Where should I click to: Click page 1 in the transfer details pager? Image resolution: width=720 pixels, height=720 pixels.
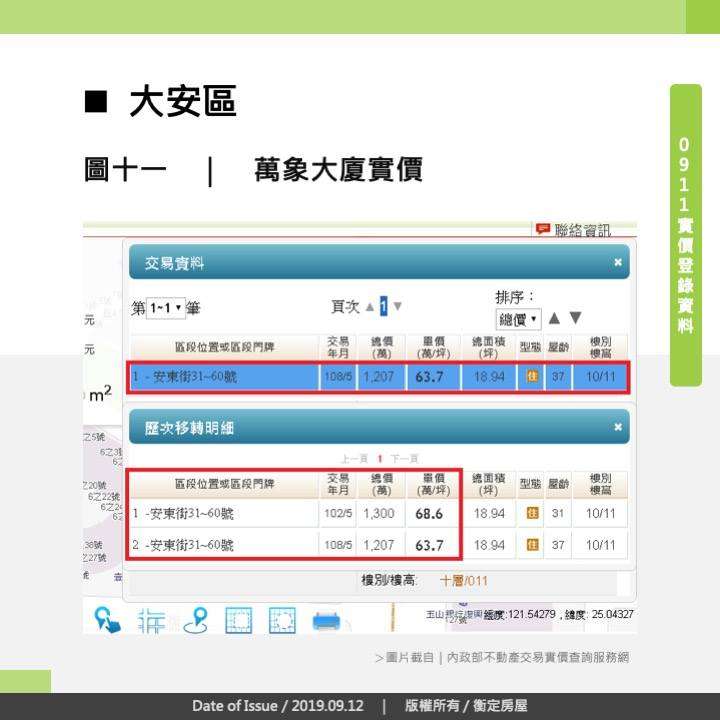(x=380, y=459)
